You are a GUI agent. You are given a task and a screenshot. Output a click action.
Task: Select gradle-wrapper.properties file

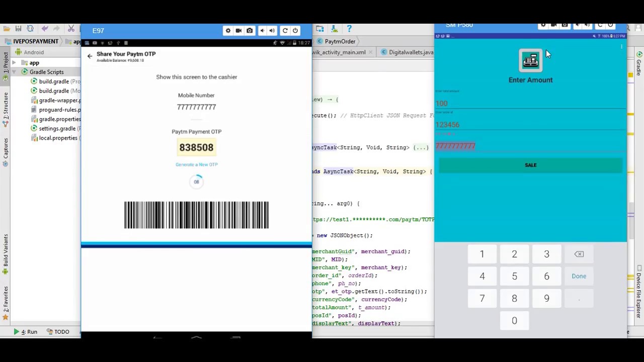(x=55, y=101)
